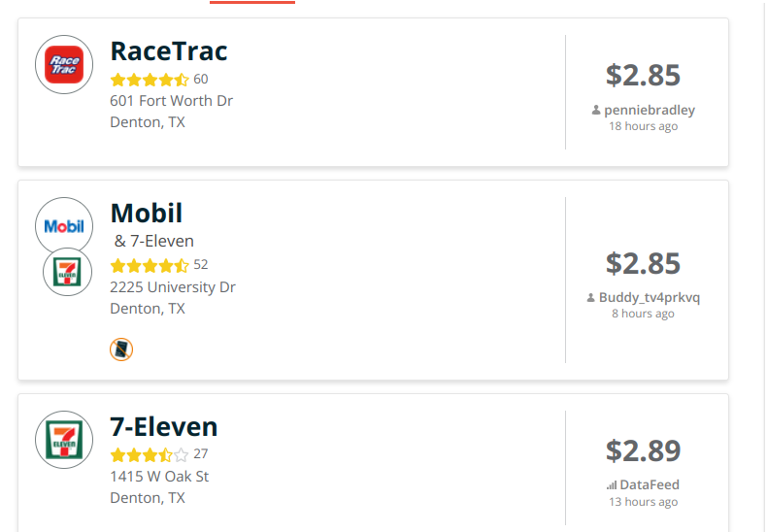
Task: Open the RaceTrac station title
Action: (169, 50)
